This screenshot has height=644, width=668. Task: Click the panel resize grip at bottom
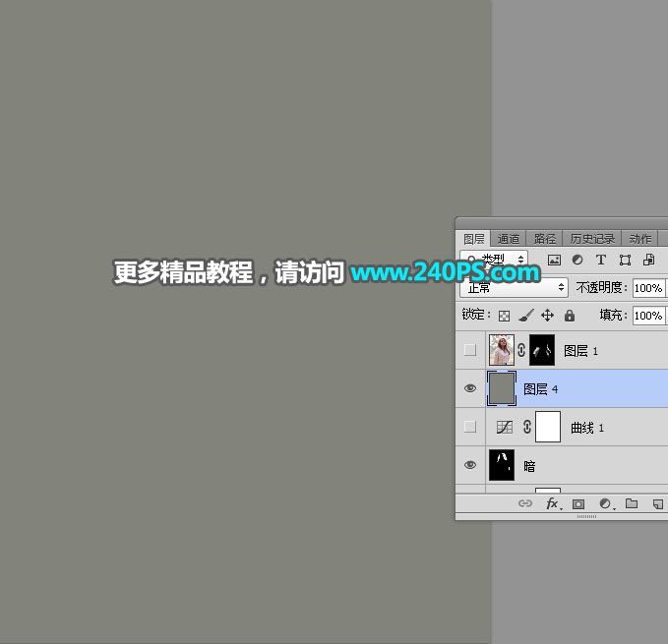coord(586,516)
